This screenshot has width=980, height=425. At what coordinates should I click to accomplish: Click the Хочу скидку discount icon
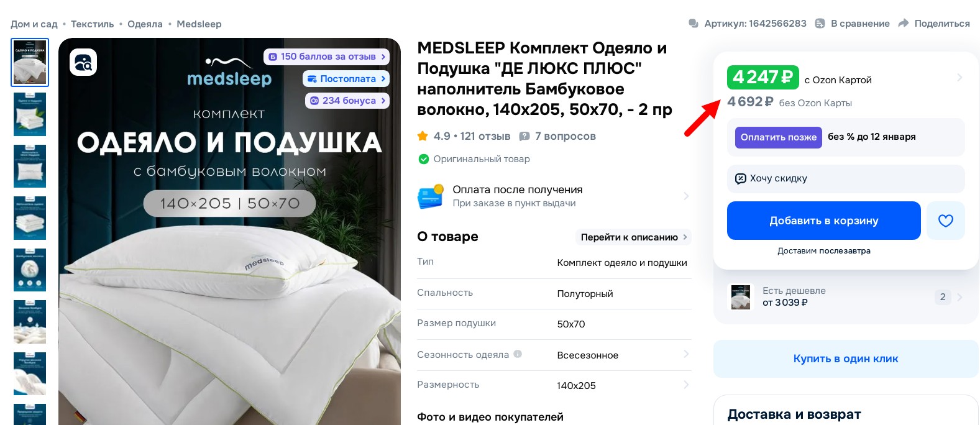pyautogui.click(x=741, y=178)
